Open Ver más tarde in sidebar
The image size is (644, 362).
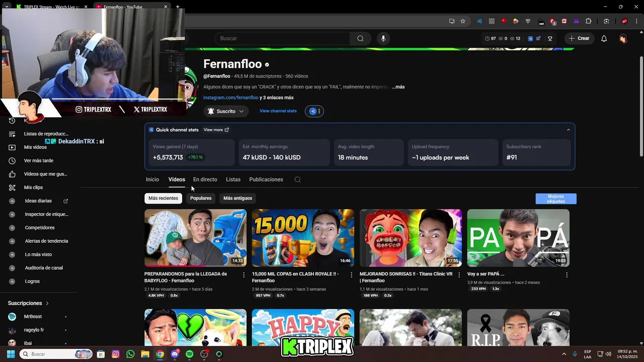[x=39, y=161]
